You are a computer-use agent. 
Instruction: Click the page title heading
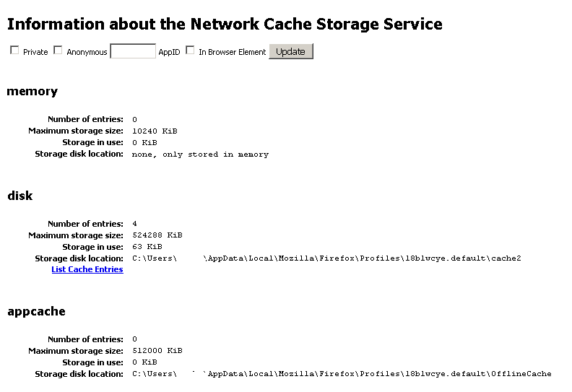[x=225, y=24]
